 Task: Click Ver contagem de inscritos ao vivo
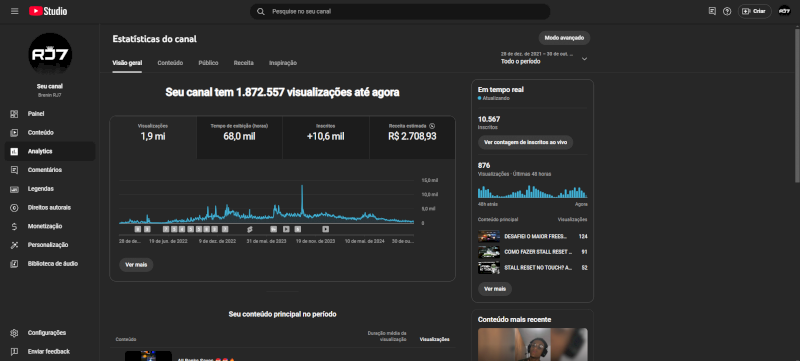525,142
